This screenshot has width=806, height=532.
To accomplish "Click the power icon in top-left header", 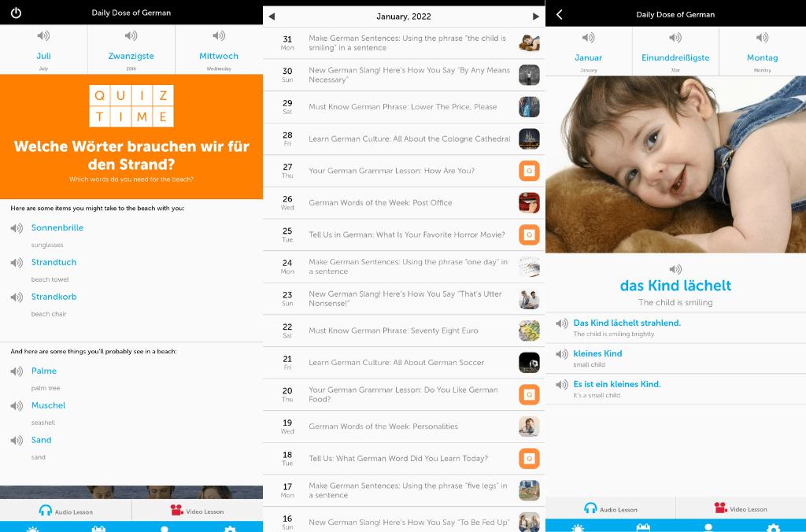I will 16,13.
